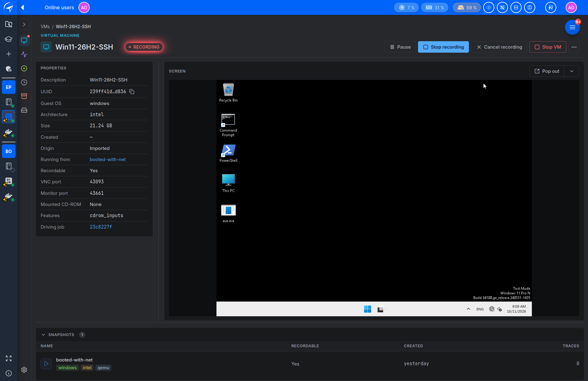Click the activity waveform sidebar icon
The image size is (588, 381).
click(x=24, y=55)
